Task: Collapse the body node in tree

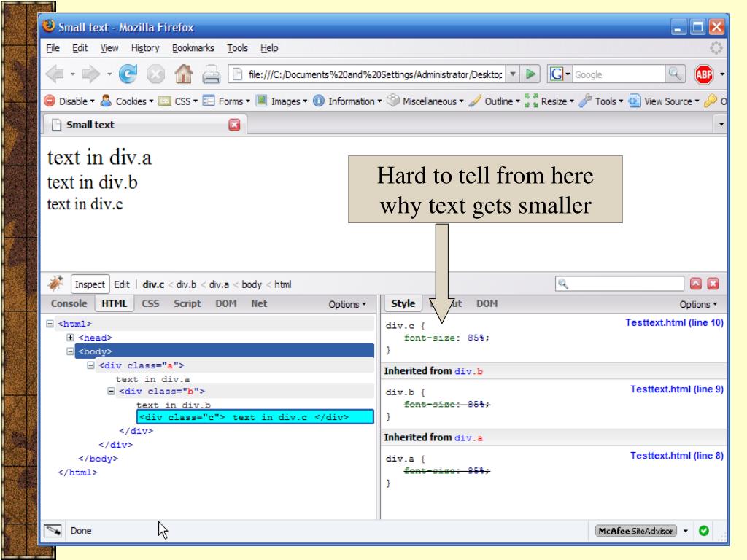Action: [x=70, y=351]
